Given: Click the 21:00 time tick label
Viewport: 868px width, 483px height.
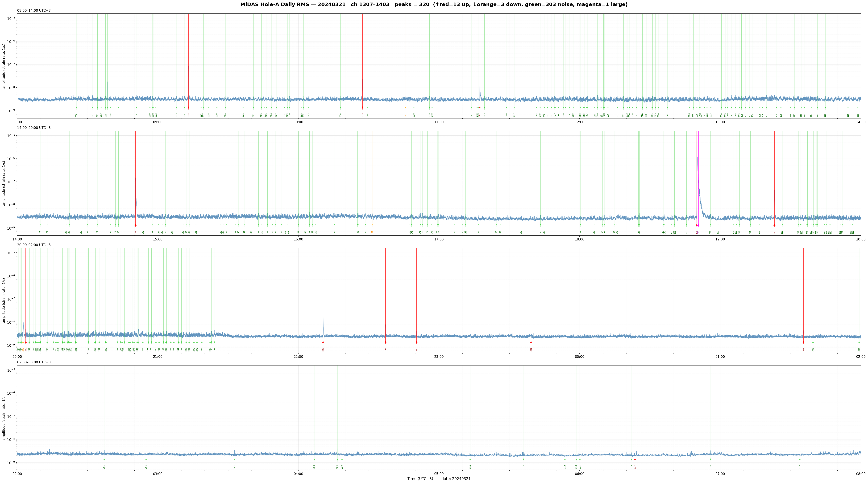Looking at the screenshot, I should pos(158,356).
